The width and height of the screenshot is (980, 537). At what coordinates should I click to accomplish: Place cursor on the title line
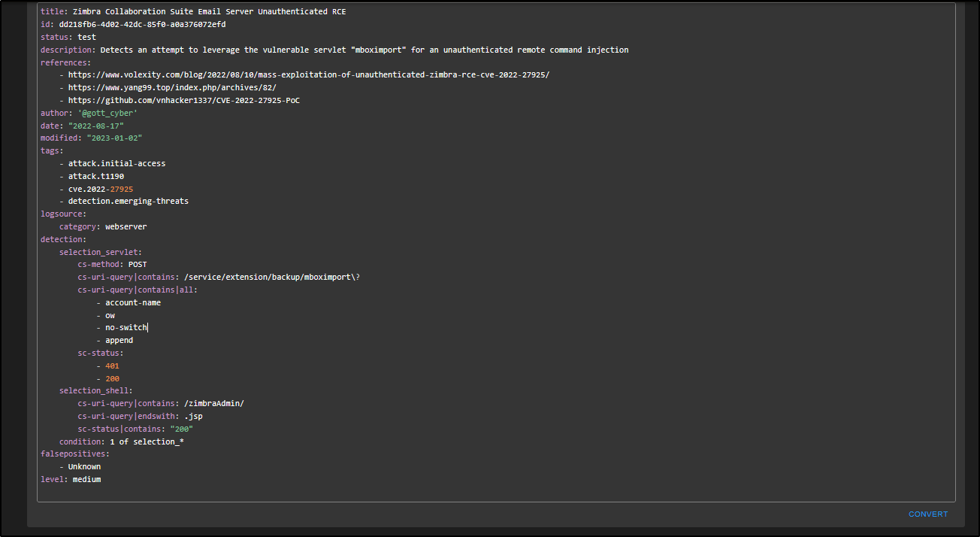point(209,12)
